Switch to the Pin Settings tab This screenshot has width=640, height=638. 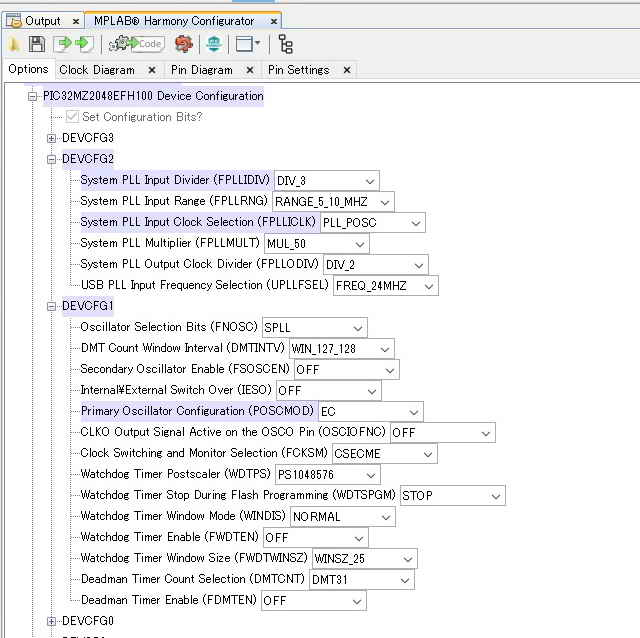coord(298,70)
